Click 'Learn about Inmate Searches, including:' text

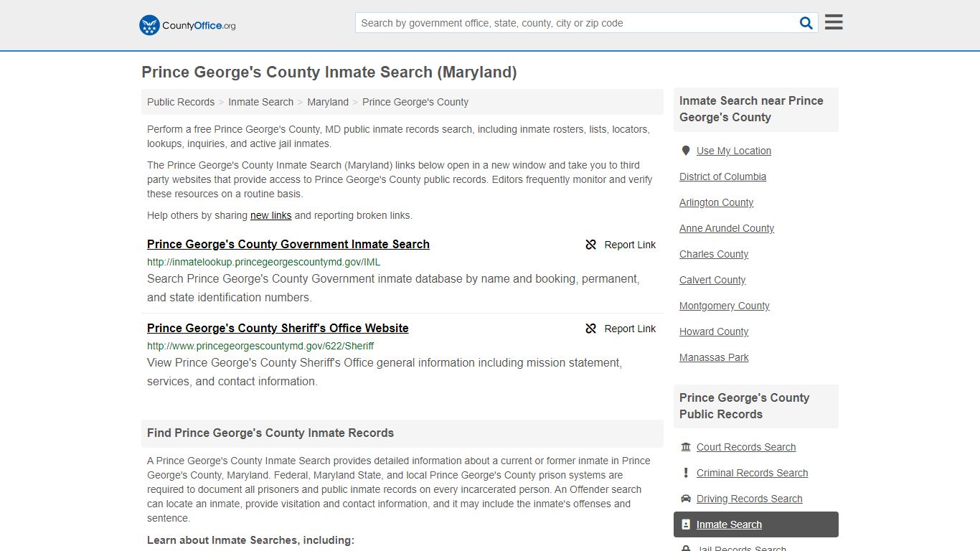[250, 540]
